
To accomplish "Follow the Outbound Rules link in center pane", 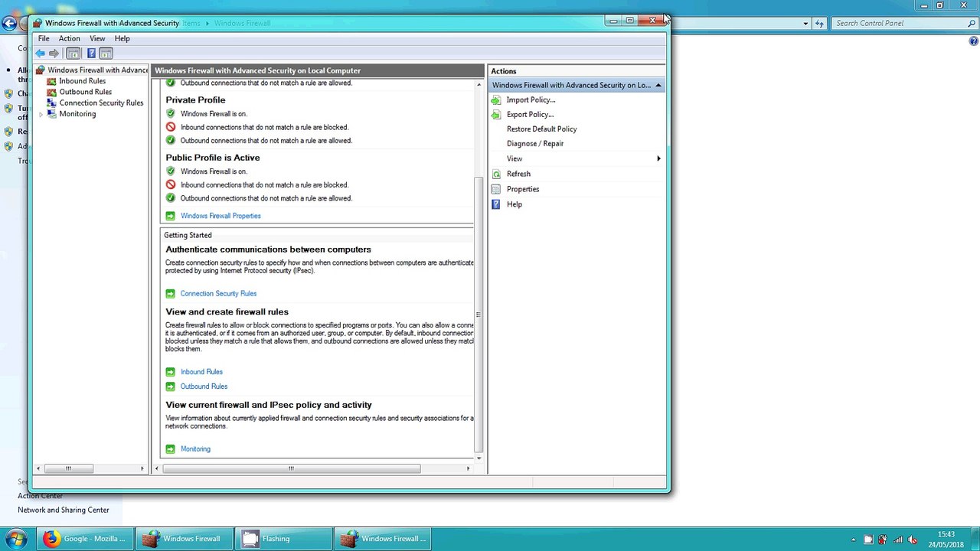I will (x=204, y=386).
